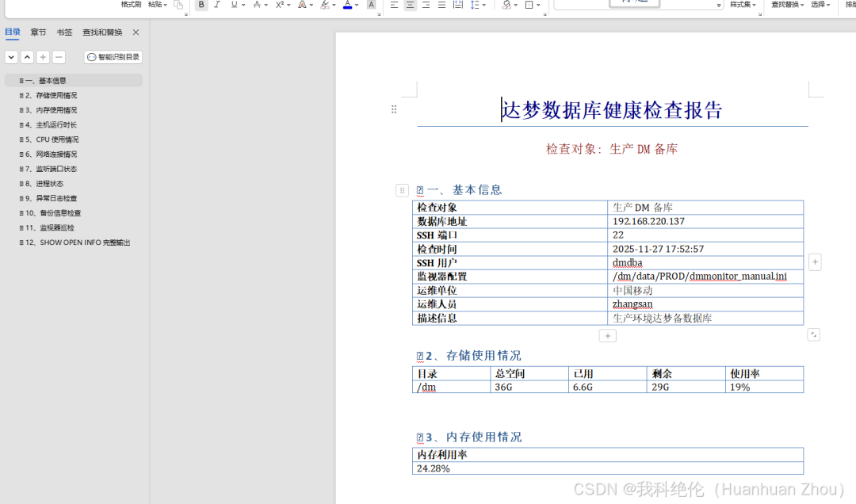This screenshot has width=856, height=504.
Task: Click the paragraph handle beside 一、基本信息 heading
Action: click(x=402, y=190)
